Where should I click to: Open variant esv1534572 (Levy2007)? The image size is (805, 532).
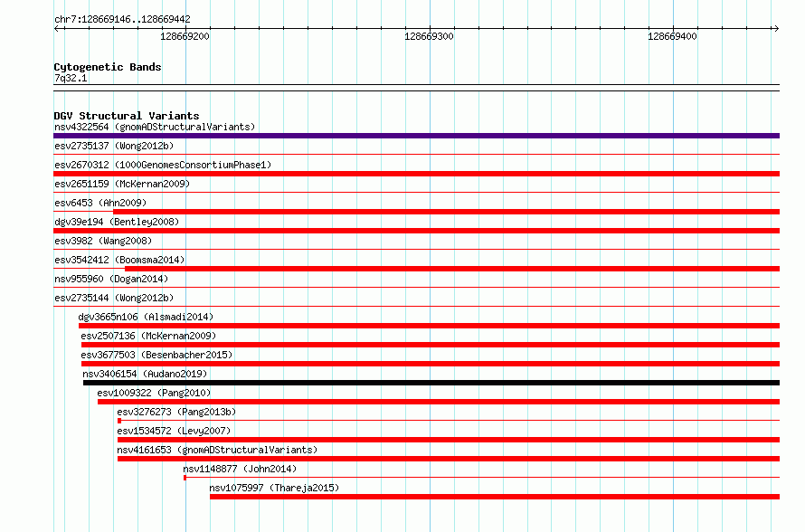174,431
